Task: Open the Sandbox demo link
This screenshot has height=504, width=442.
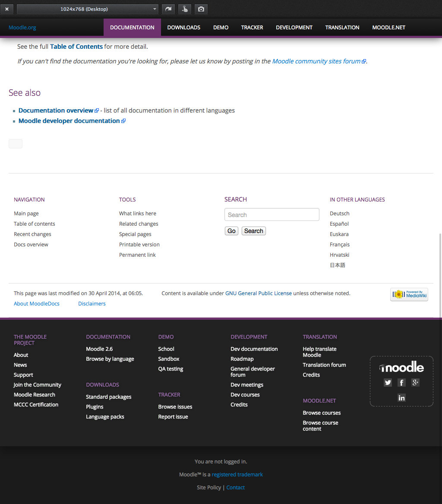Action: tap(169, 359)
